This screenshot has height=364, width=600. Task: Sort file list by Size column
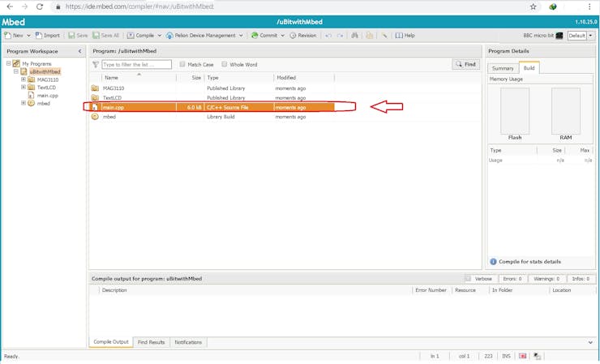click(x=191, y=77)
